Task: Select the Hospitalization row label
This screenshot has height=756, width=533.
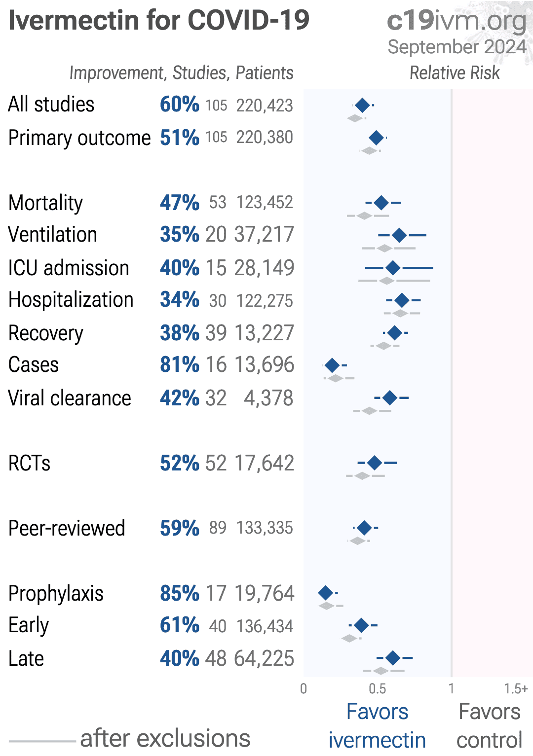Action: [71, 300]
